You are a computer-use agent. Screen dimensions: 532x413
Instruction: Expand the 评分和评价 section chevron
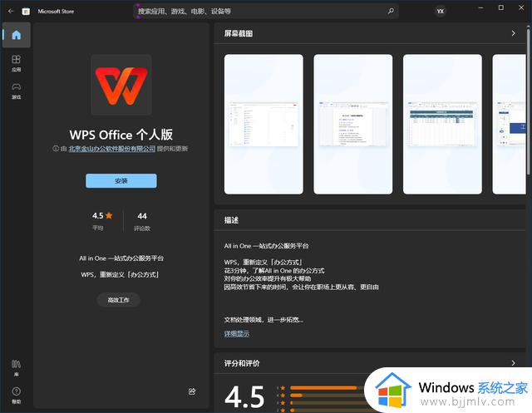pyautogui.click(x=513, y=363)
